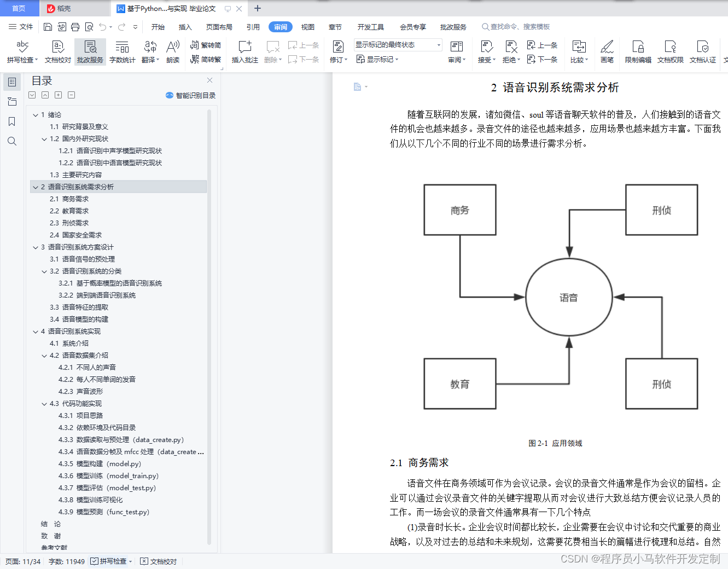The width and height of the screenshot is (728, 569).
Task: Click 智能识别目录 in the outline panel
Action: 191,95
